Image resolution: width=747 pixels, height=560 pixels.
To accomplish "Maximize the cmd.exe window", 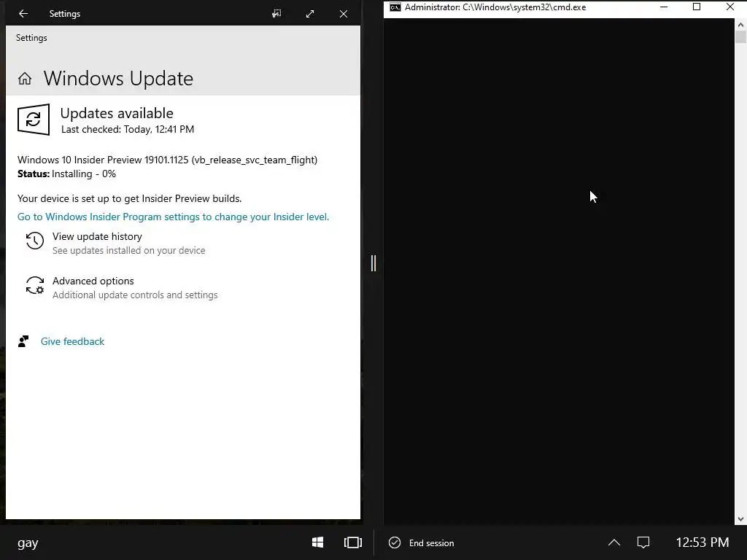I will (x=697, y=7).
